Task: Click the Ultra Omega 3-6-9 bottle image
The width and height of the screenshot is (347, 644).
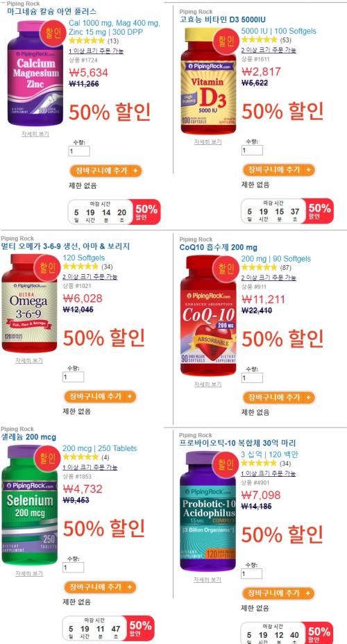Action: (x=30, y=303)
